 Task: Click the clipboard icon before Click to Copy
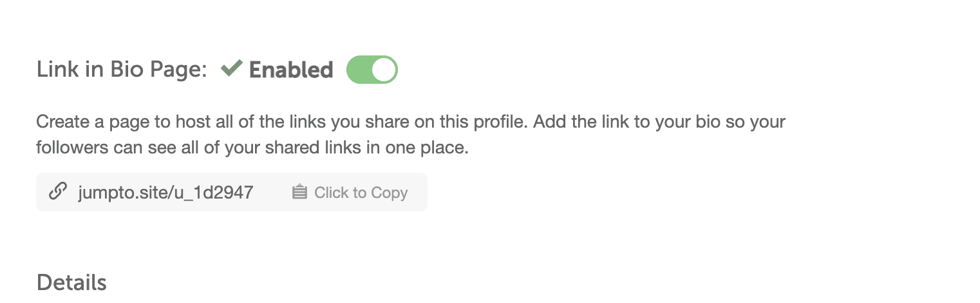pyautogui.click(x=299, y=192)
